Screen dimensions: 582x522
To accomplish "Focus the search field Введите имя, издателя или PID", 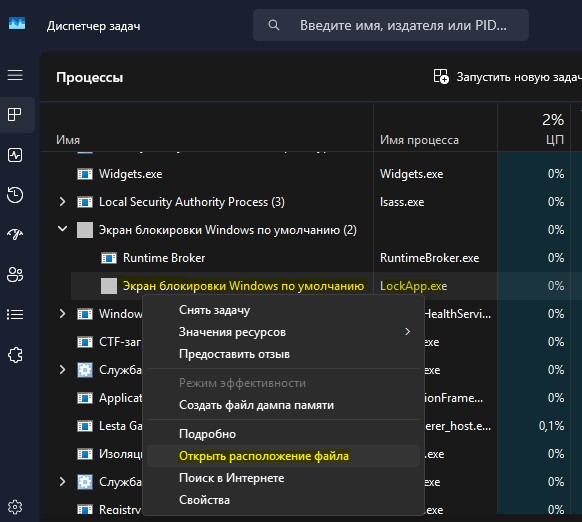I will 391,25.
